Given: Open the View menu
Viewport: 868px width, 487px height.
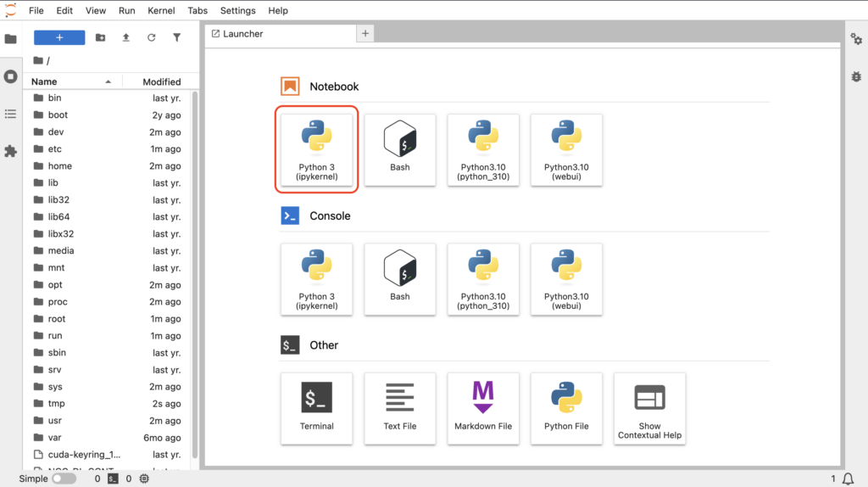Looking at the screenshot, I should (x=95, y=10).
